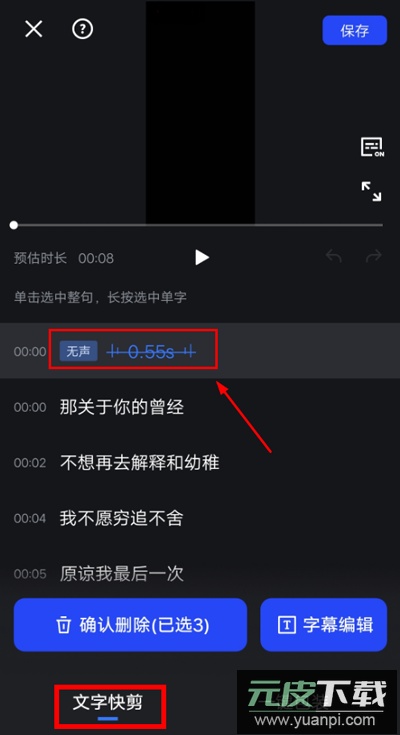Select the line 我不愿穷追不舍
The width and height of the screenshot is (400, 735).
click(121, 518)
